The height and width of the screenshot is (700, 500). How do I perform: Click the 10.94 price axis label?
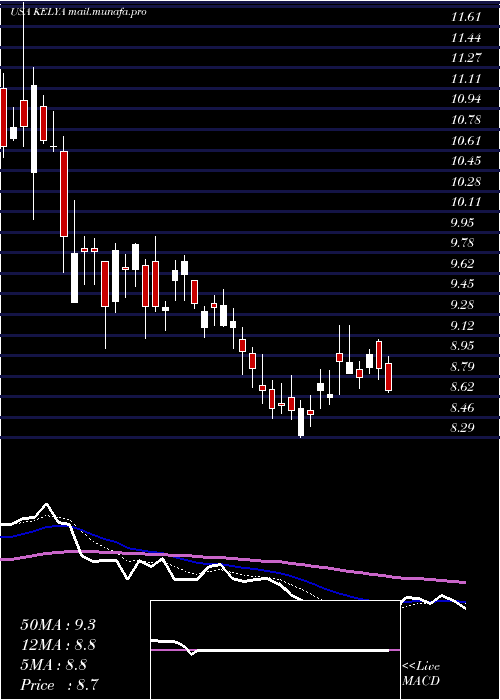(466, 100)
